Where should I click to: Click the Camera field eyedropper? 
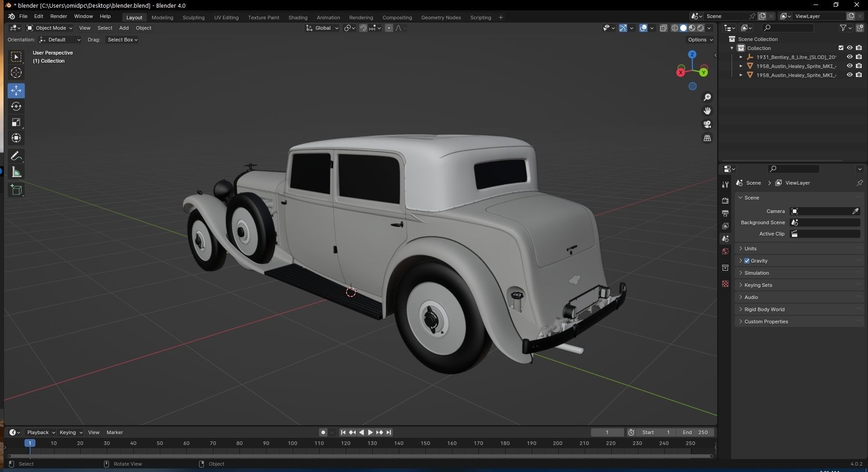click(855, 211)
